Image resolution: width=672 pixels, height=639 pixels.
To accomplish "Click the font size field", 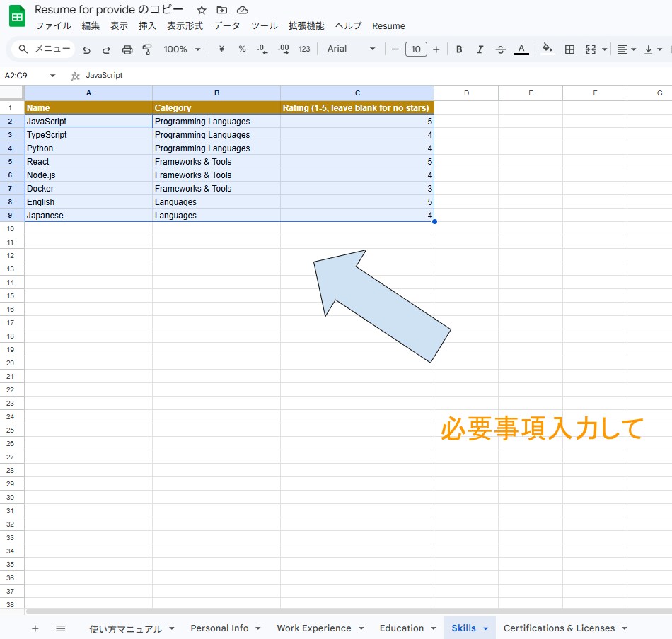I will point(416,49).
